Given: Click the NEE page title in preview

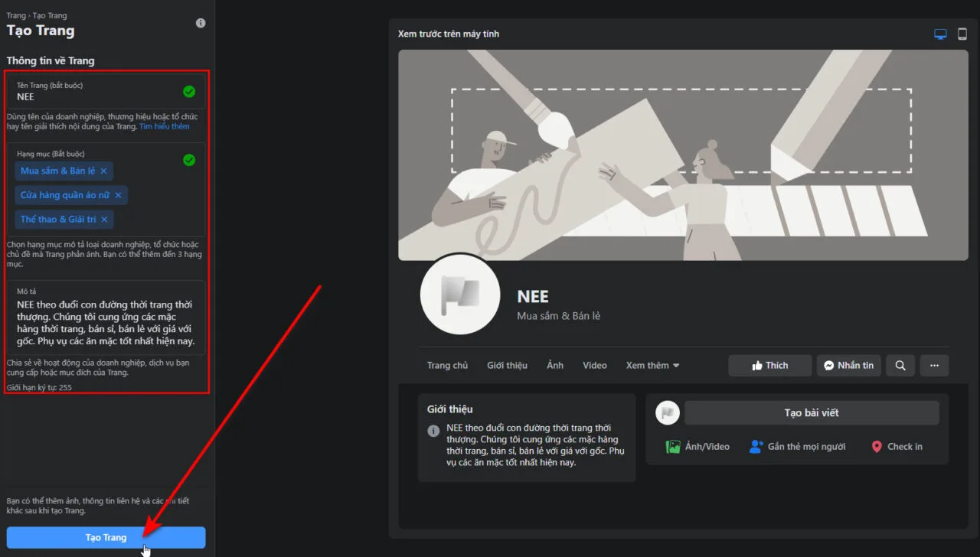Looking at the screenshot, I should [533, 297].
